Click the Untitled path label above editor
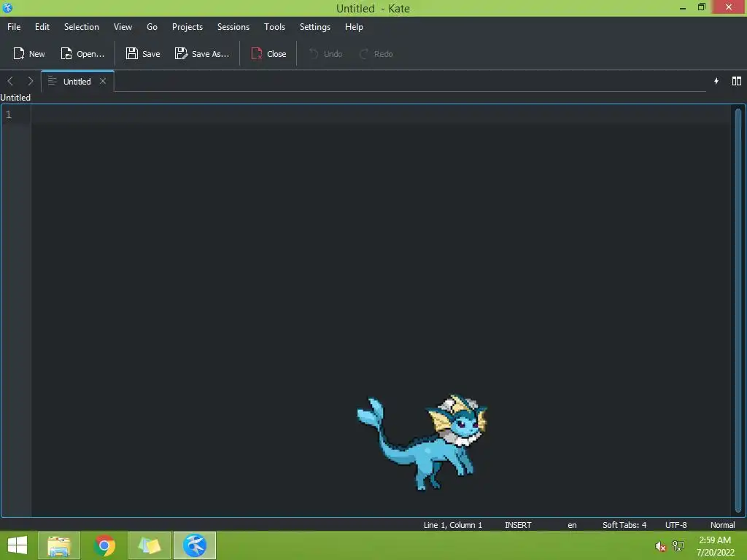The height and width of the screenshot is (560, 747). click(15, 97)
